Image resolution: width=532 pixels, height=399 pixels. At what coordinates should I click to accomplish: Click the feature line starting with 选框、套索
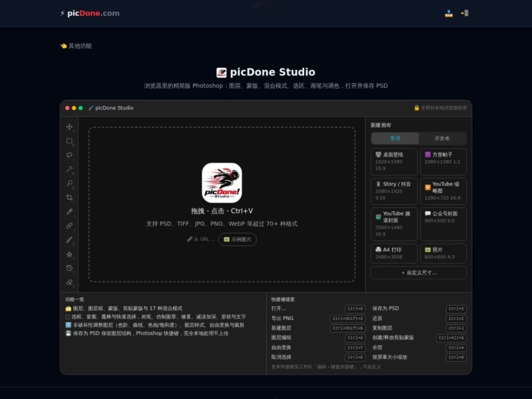156,317
